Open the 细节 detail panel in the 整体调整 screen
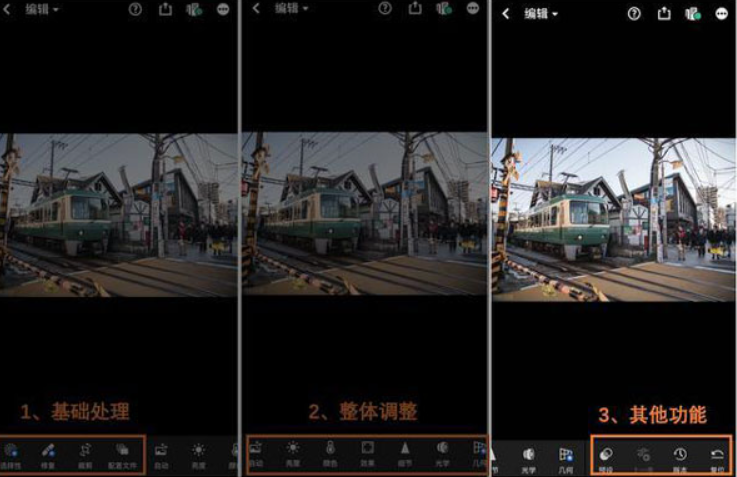The image size is (737, 477). 405,454
